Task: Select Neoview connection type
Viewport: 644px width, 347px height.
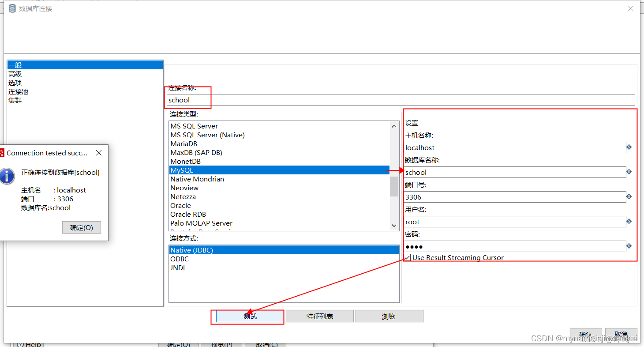Action: point(279,188)
